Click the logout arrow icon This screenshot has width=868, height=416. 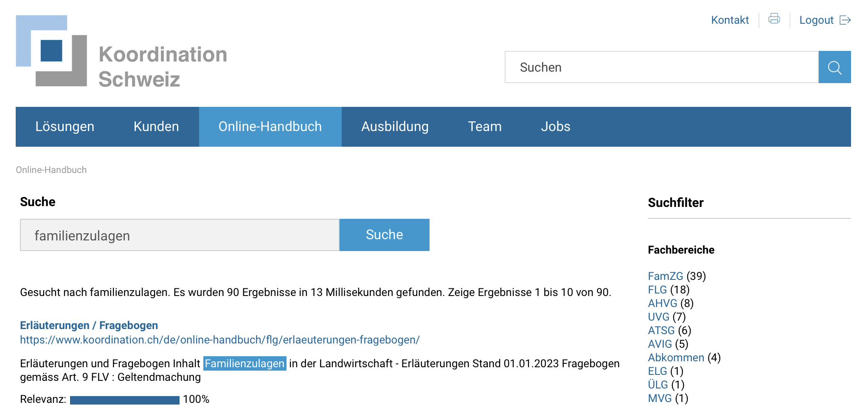[845, 20]
